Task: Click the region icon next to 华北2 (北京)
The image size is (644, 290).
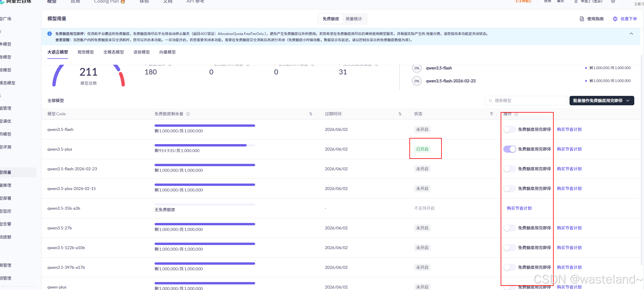Action: click(x=576, y=1)
